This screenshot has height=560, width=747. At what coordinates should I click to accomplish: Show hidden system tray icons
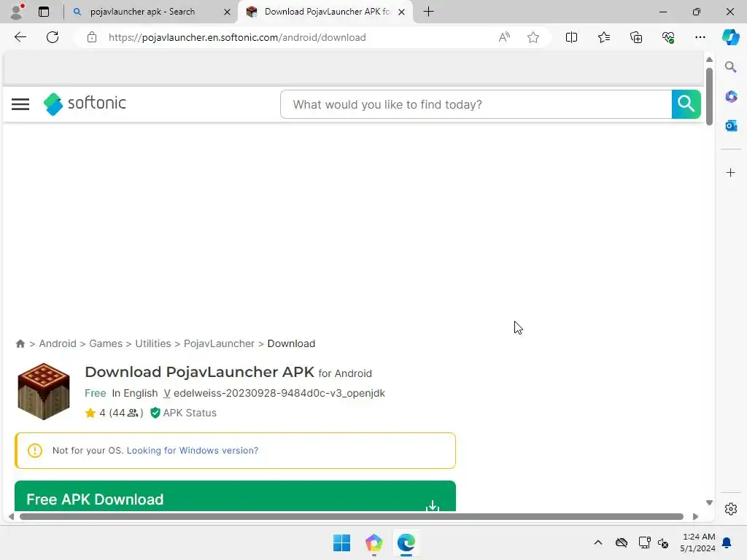(x=598, y=542)
